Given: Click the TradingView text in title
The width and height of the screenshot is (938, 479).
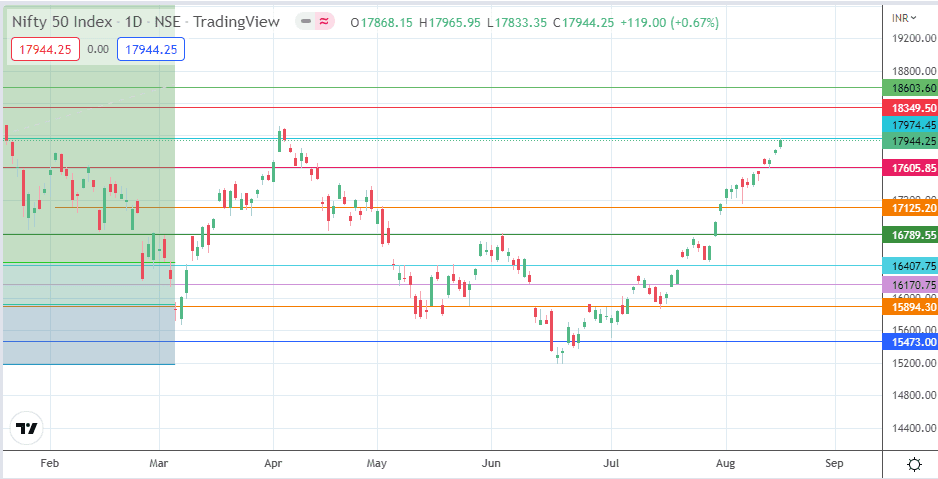Looking at the screenshot, I should [236, 22].
